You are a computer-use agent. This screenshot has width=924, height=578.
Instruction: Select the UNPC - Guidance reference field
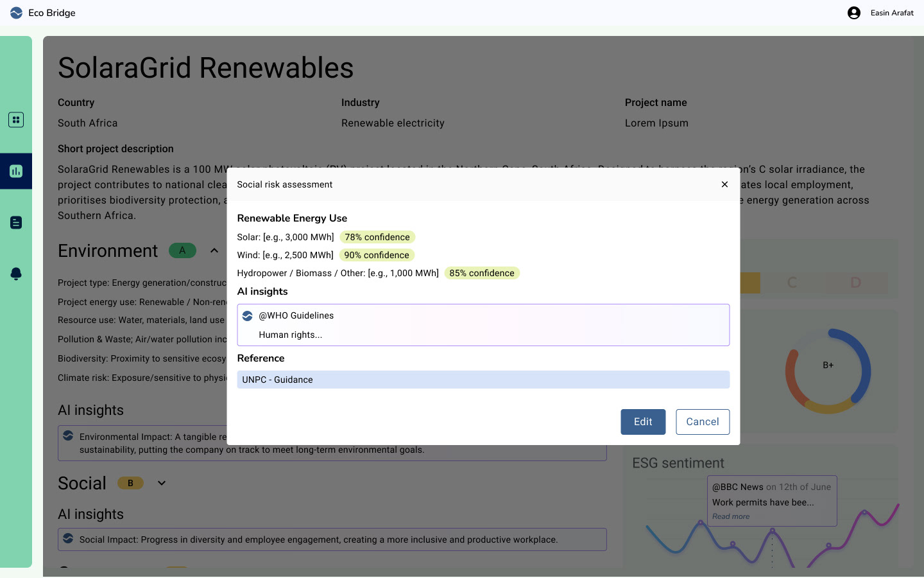(483, 380)
